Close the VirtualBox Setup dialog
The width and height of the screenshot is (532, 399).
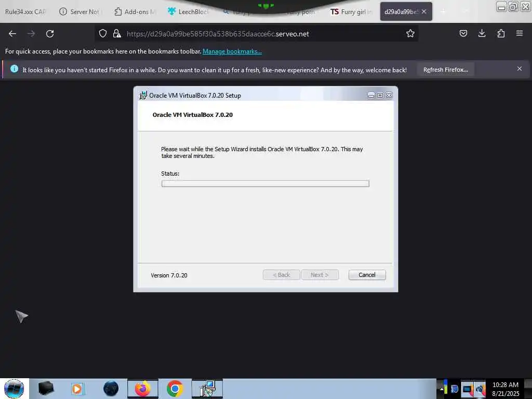[389, 96]
